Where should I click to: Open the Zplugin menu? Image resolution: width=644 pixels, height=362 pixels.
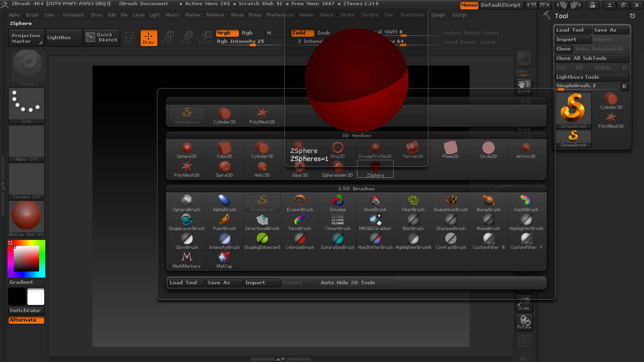click(438, 15)
